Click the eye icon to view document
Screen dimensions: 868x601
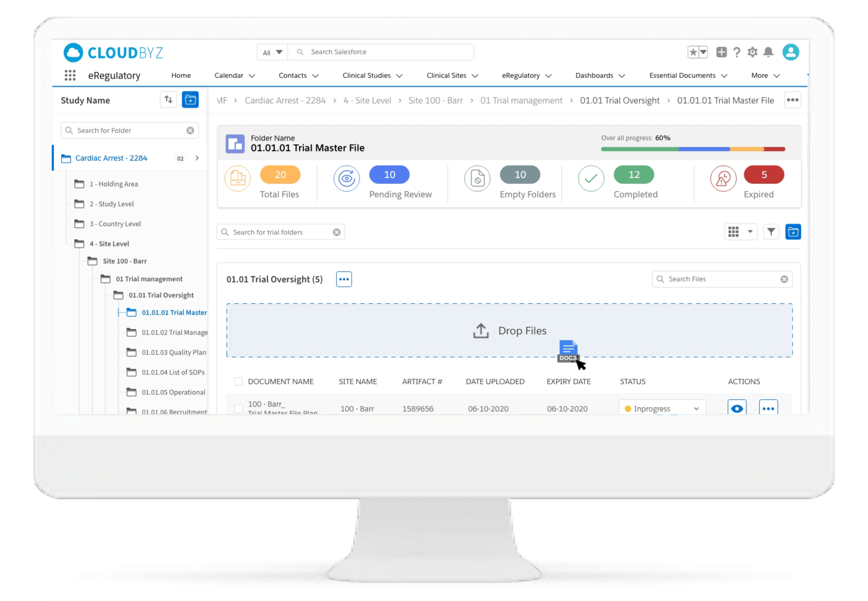(737, 408)
